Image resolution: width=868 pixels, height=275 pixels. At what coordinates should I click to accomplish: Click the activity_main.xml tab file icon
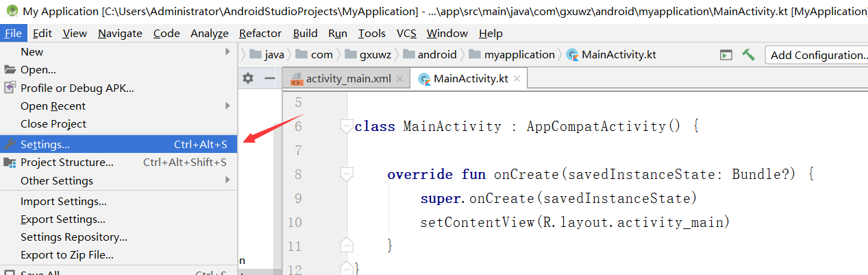pos(296,79)
